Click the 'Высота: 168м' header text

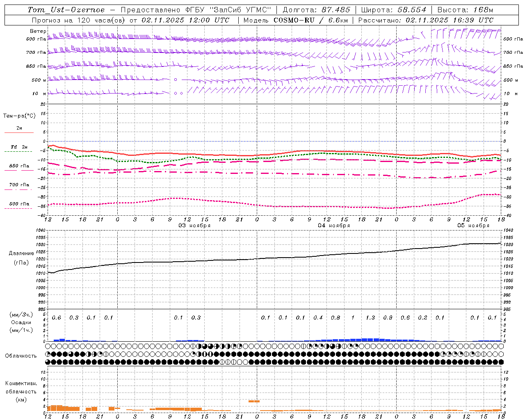pos(465,10)
